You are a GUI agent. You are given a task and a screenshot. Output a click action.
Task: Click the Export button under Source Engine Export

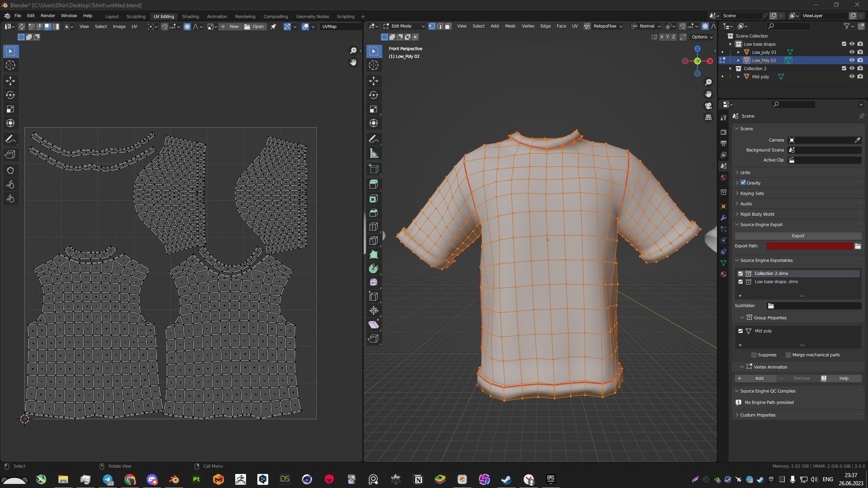click(x=797, y=236)
